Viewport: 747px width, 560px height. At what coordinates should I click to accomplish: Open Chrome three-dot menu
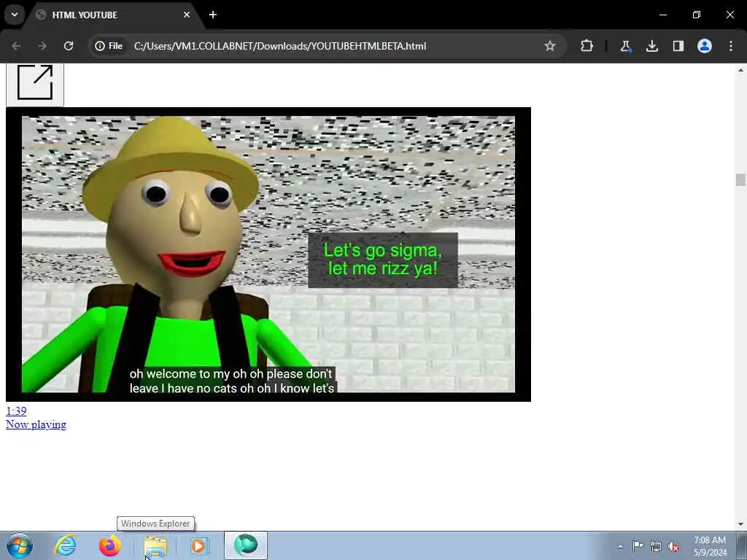point(731,46)
